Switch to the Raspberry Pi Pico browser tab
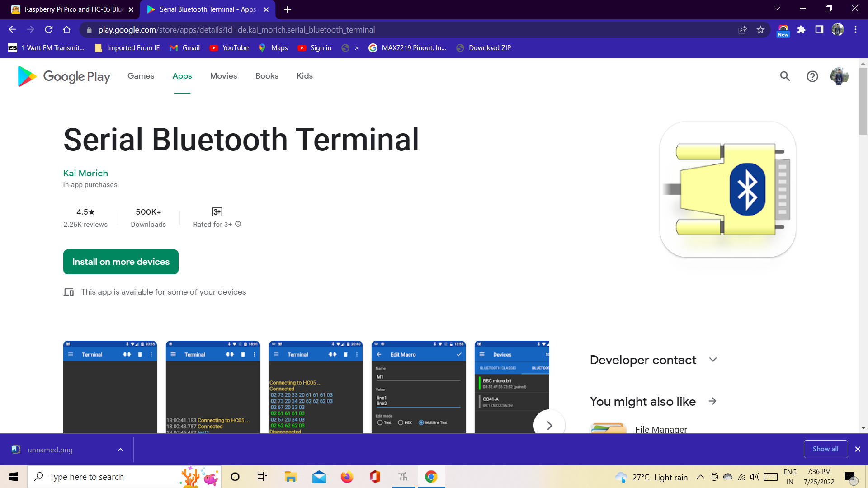This screenshot has width=868, height=488. coord(72,9)
